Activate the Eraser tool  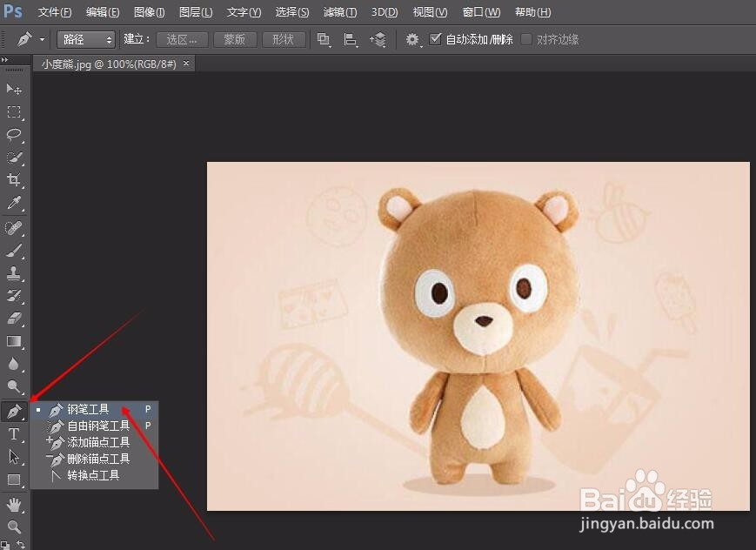14,319
